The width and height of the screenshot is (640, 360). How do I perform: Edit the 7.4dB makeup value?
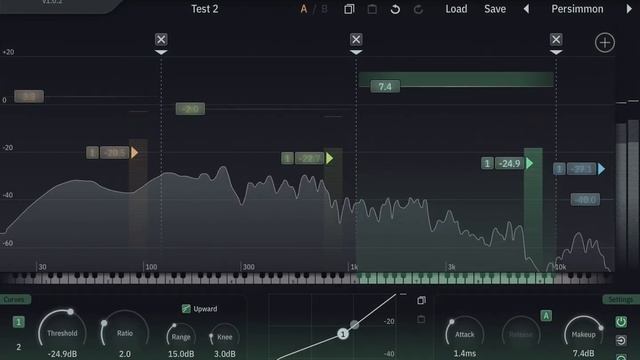tap(583, 353)
